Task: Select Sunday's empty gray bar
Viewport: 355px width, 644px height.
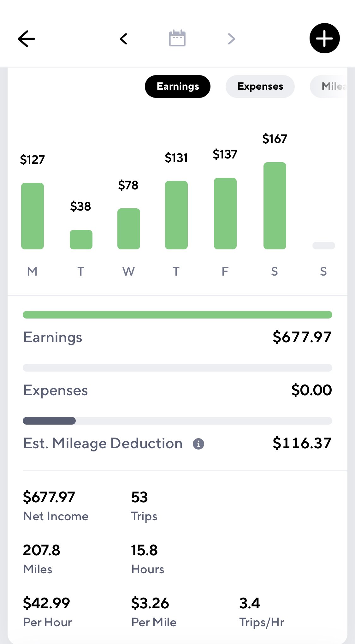Action: click(x=324, y=246)
